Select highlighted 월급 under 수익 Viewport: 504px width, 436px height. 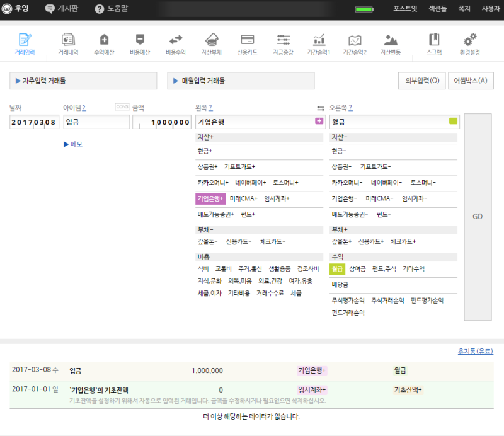tap(337, 269)
